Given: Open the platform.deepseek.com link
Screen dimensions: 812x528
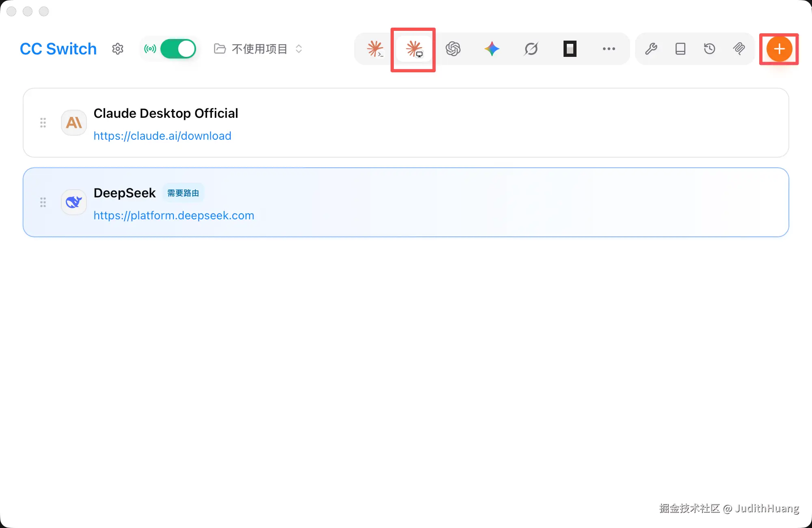Looking at the screenshot, I should (x=174, y=215).
